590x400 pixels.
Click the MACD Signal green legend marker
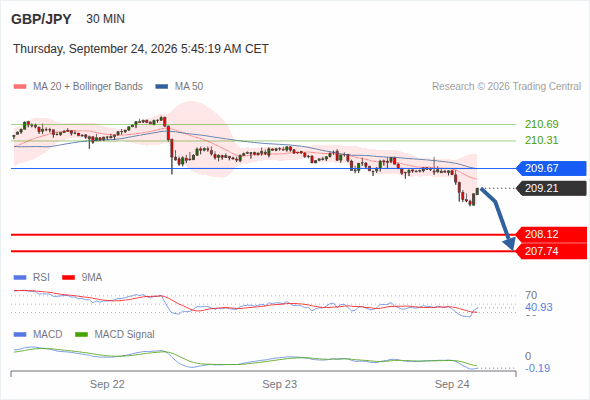[82, 335]
